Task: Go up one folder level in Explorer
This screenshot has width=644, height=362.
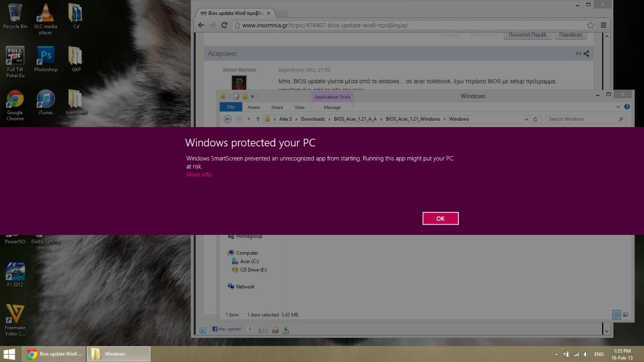Action: coord(258,119)
